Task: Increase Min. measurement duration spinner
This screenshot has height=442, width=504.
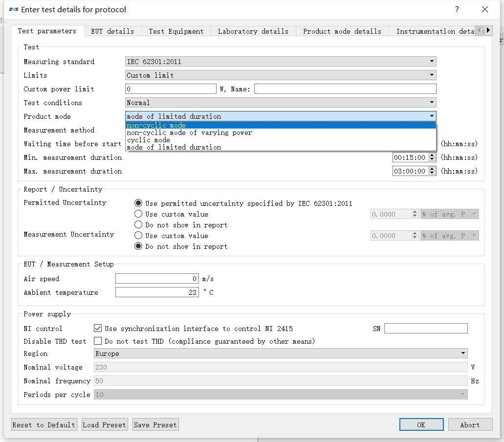Action: click(x=432, y=155)
